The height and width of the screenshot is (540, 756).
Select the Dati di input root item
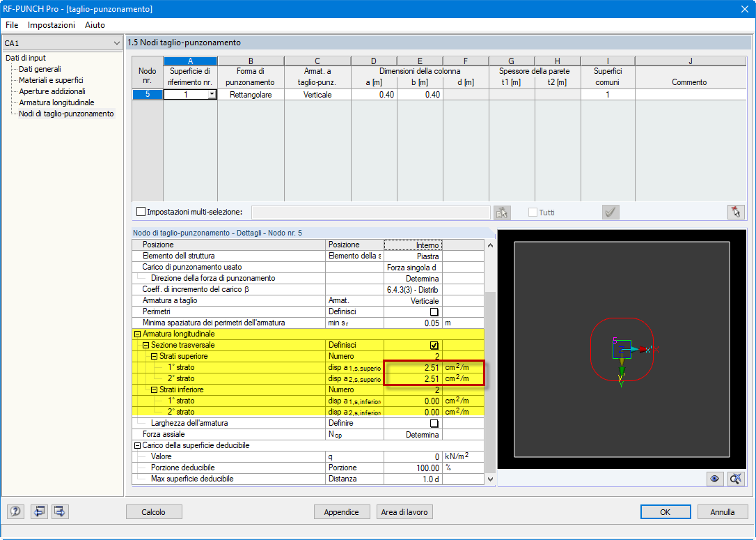pos(26,58)
